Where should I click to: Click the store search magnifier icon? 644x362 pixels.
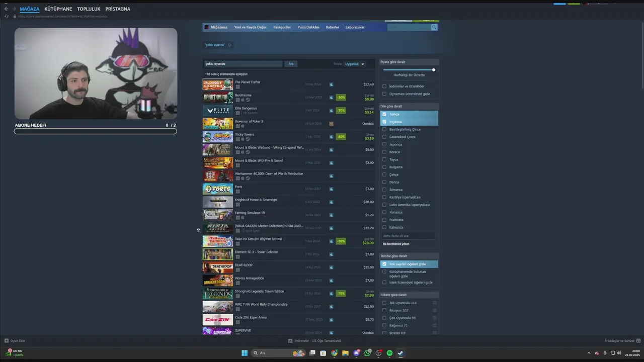point(434,27)
